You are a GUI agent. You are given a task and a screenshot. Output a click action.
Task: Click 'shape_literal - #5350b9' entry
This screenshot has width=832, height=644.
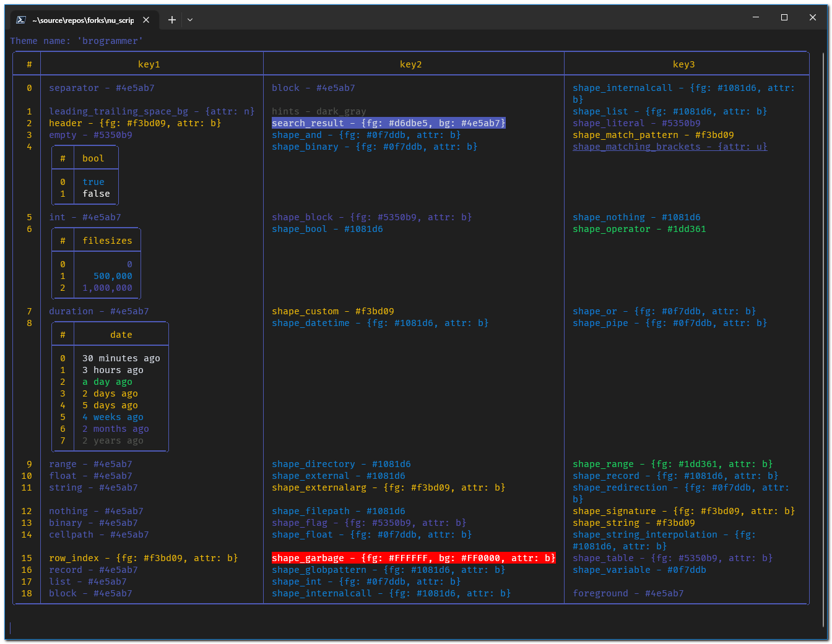[x=636, y=123]
